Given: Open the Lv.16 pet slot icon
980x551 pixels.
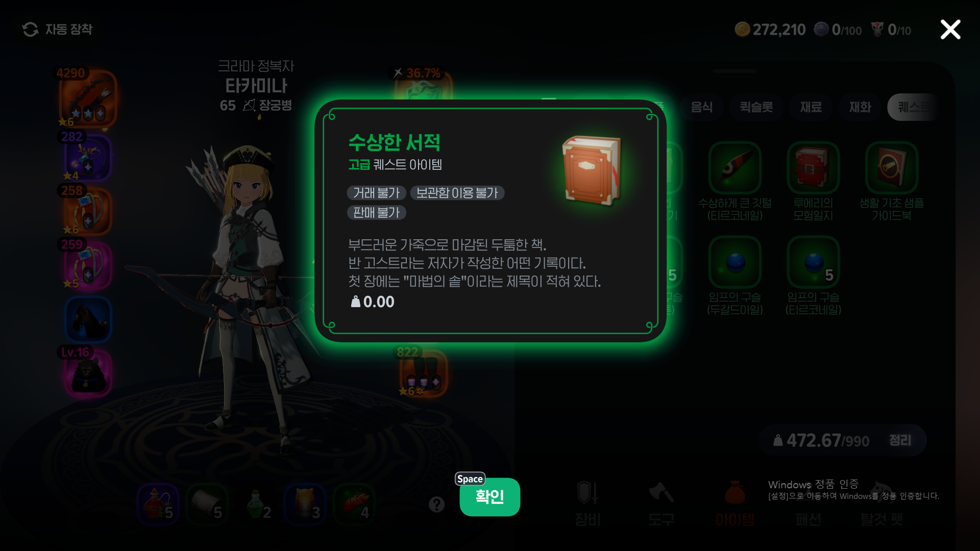Looking at the screenshot, I should tap(87, 373).
